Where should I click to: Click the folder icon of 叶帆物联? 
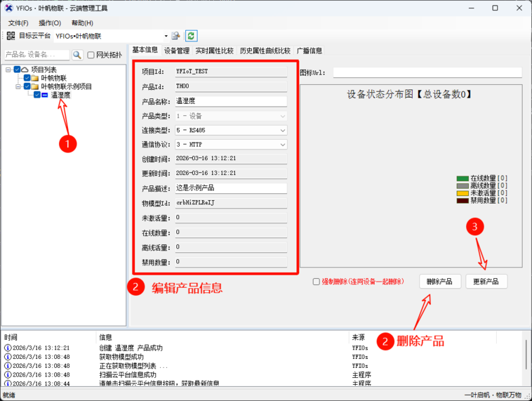point(34,78)
